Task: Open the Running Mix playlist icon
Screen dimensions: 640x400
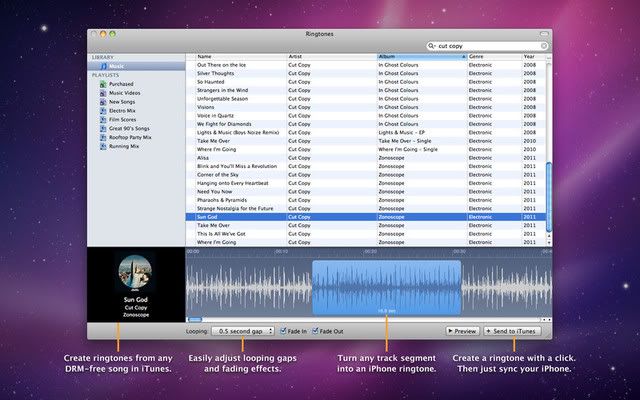Action: 103,147
